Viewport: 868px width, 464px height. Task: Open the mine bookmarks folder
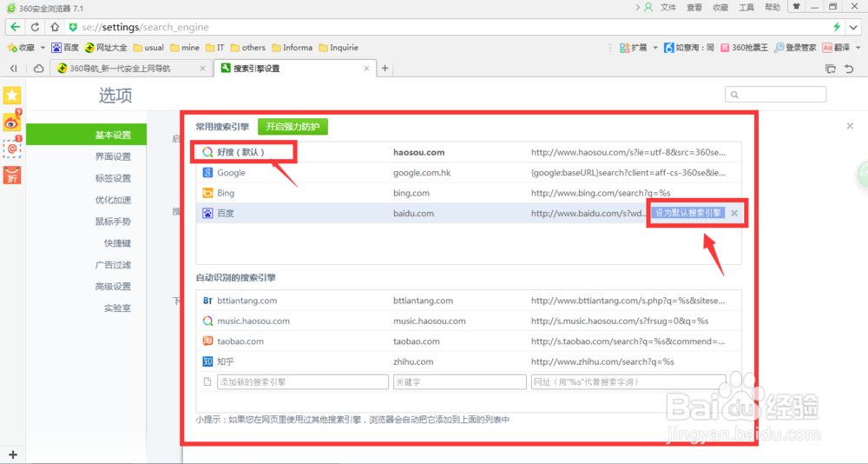pos(184,48)
